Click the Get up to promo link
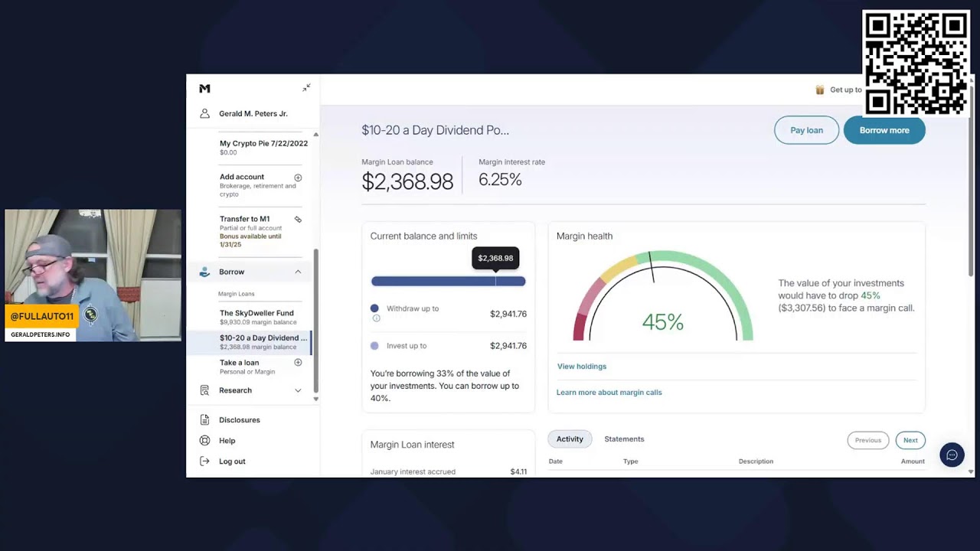 846,90
